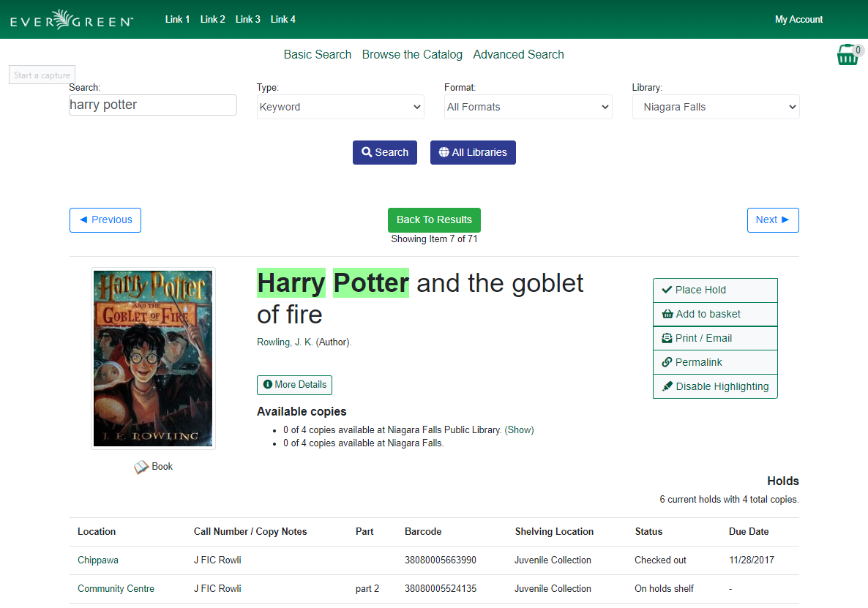868x608 pixels.
Task: Open the Type Keyword dropdown
Action: tap(340, 107)
